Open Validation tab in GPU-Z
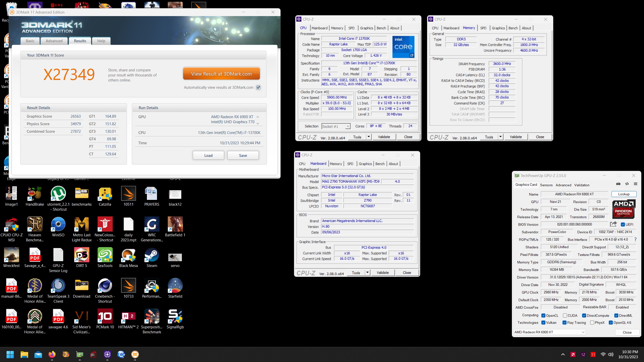The image size is (644, 362). coord(582,185)
